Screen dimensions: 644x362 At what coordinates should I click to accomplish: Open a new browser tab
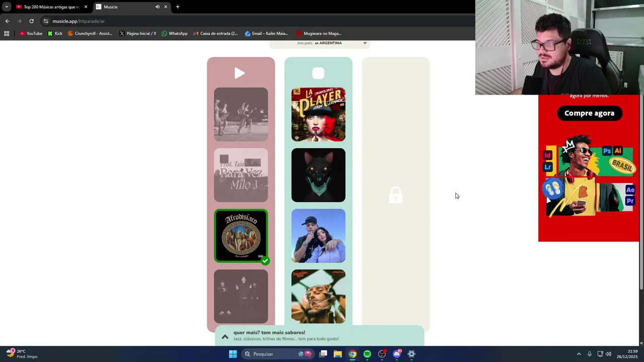point(178,7)
